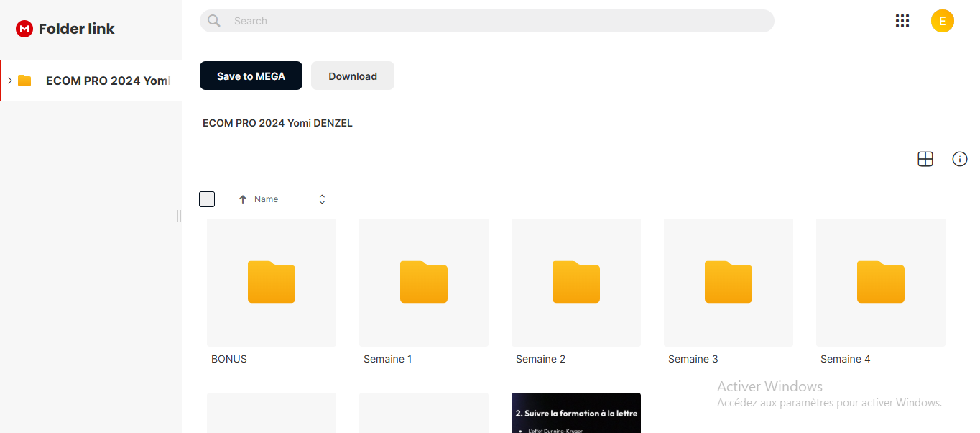Tick the select-all checkbox
The height and width of the screenshot is (433, 980).
pos(207,199)
